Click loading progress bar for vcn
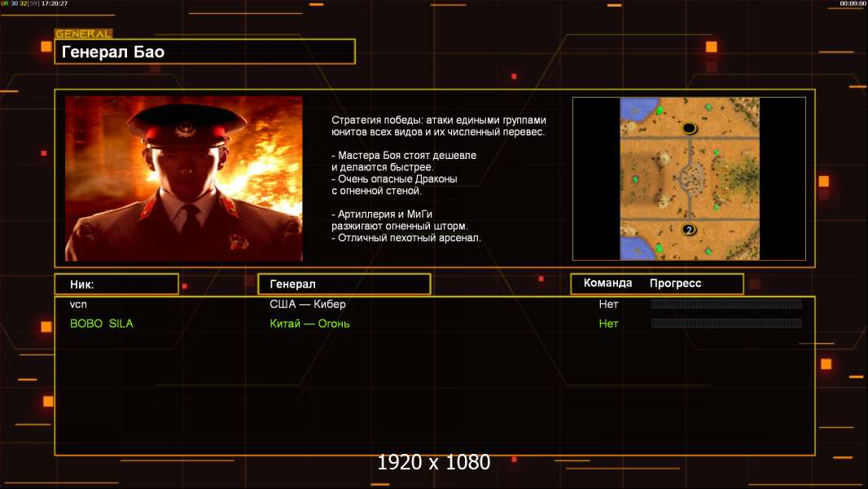 point(726,303)
